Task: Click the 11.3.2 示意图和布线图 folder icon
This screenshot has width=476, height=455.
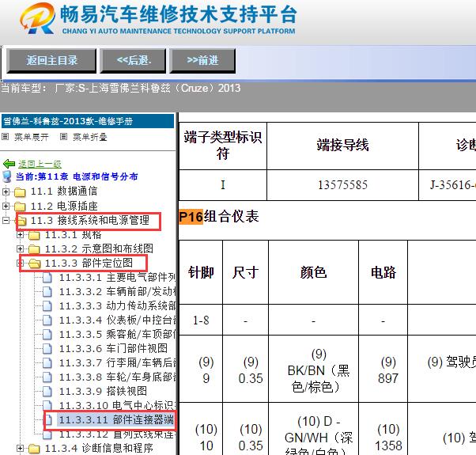Action: click(x=34, y=249)
